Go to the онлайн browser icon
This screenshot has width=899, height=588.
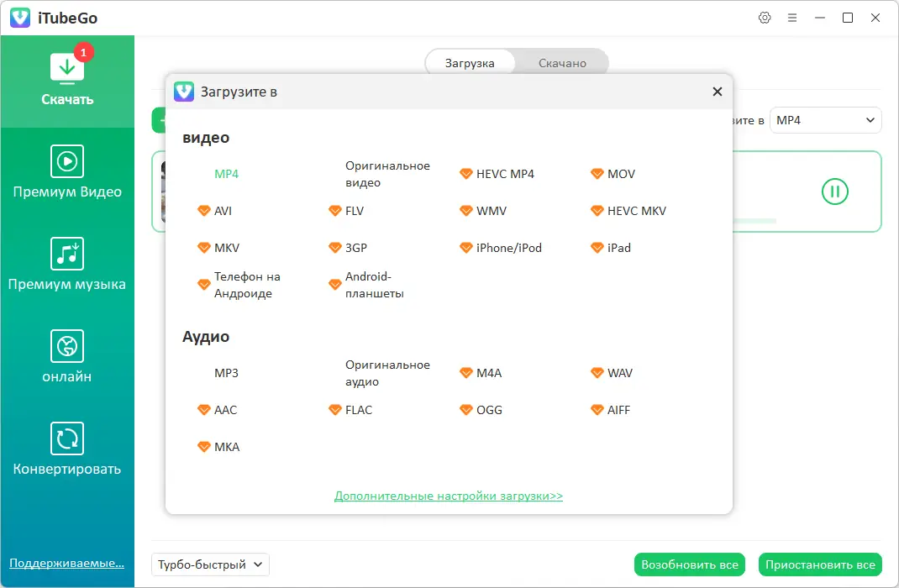pyautogui.click(x=67, y=345)
